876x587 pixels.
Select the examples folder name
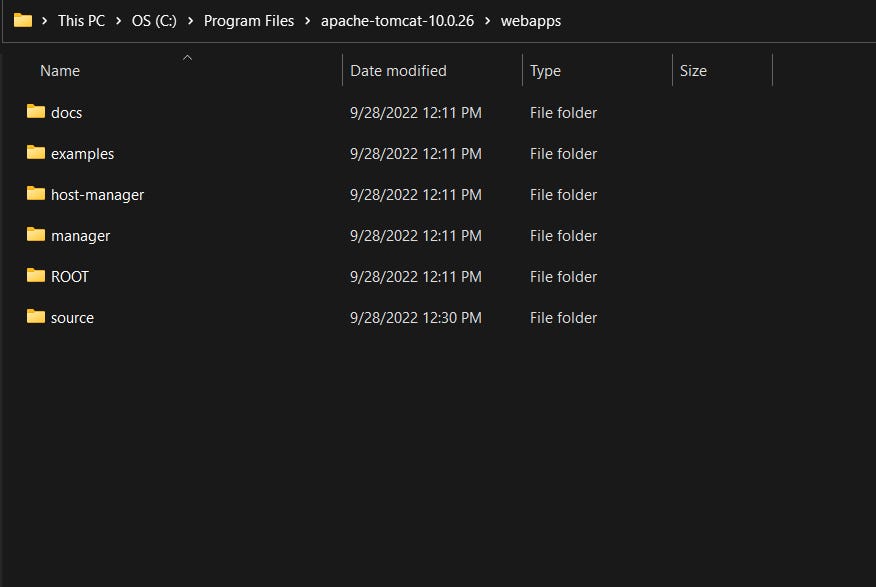click(83, 154)
